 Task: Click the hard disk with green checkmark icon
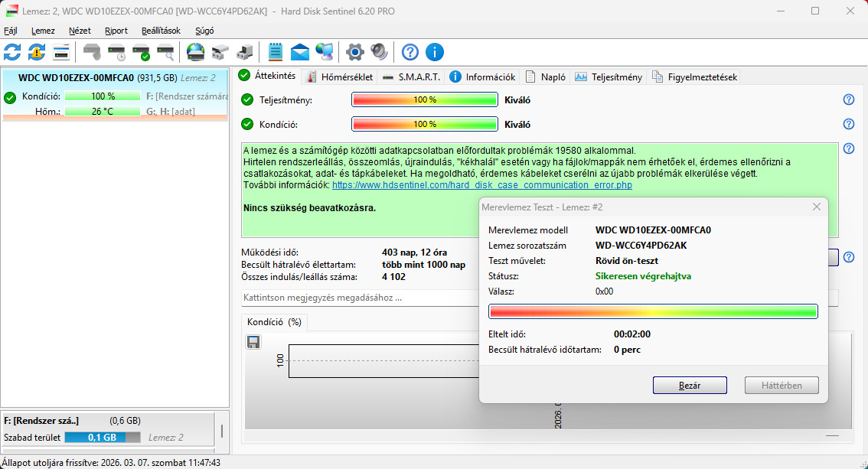[x=141, y=53]
